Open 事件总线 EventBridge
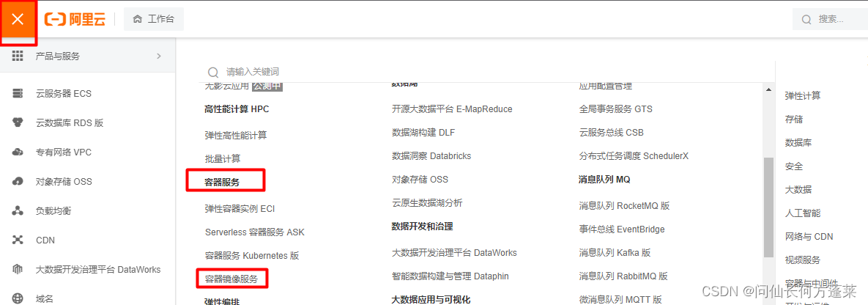The image size is (868, 305). [622, 229]
